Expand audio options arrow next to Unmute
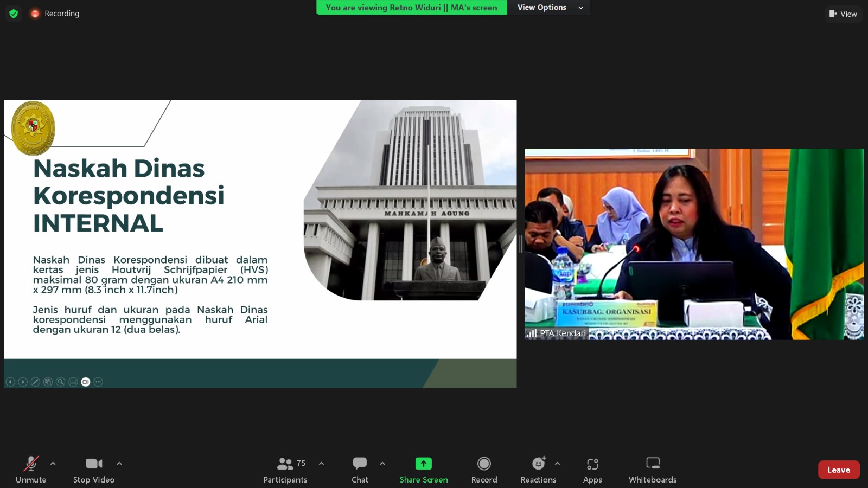 tap(53, 464)
